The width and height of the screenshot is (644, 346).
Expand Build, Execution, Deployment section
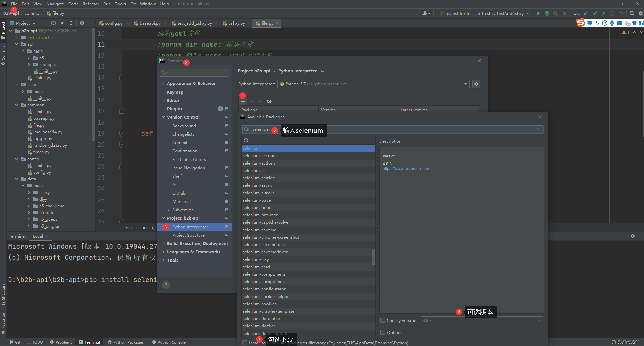click(163, 243)
